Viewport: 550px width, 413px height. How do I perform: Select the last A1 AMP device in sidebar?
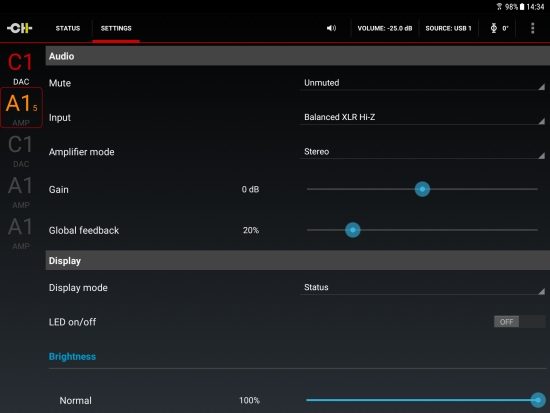pyautogui.click(x=21, y=233)
